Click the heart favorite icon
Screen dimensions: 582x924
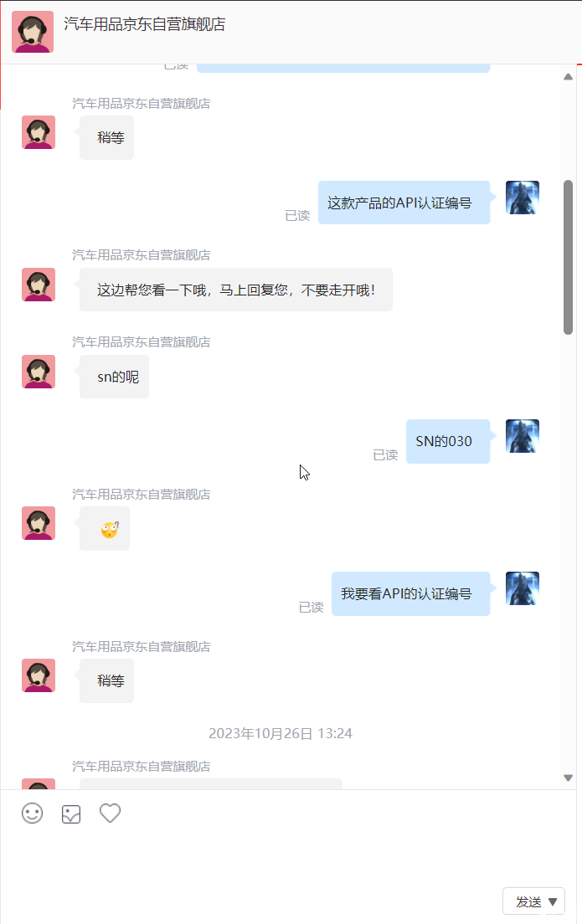point(110,813)
